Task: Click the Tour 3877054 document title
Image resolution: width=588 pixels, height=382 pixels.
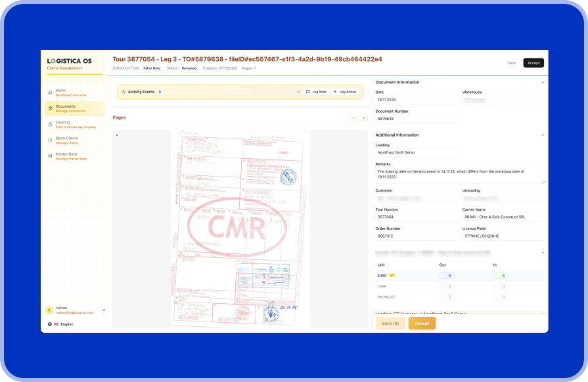Action: point(248,59)
